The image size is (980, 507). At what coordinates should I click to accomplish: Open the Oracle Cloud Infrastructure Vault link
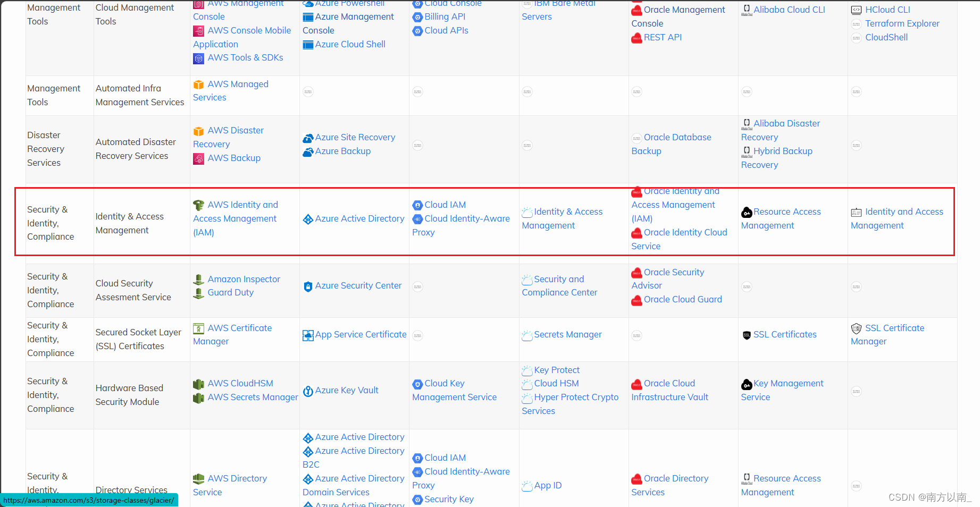click(x=669, y=390)
